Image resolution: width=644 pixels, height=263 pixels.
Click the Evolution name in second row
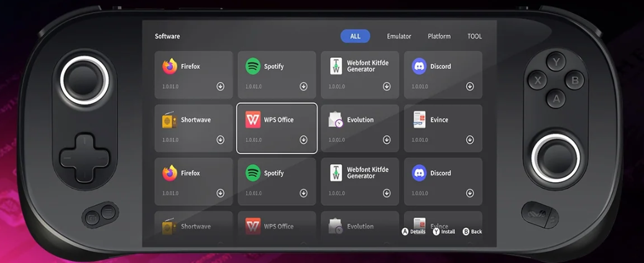point(361,119)
